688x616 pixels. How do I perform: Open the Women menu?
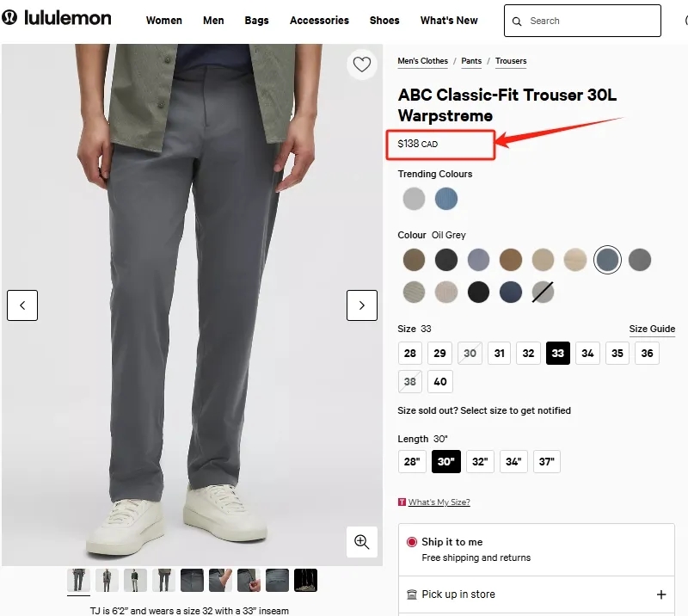pyautogui.click(x=163, y=21)
